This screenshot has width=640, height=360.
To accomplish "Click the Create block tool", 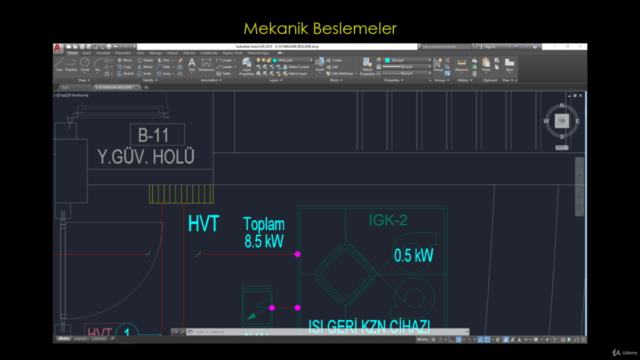I will pyautogui.click(x=334, y=60).
